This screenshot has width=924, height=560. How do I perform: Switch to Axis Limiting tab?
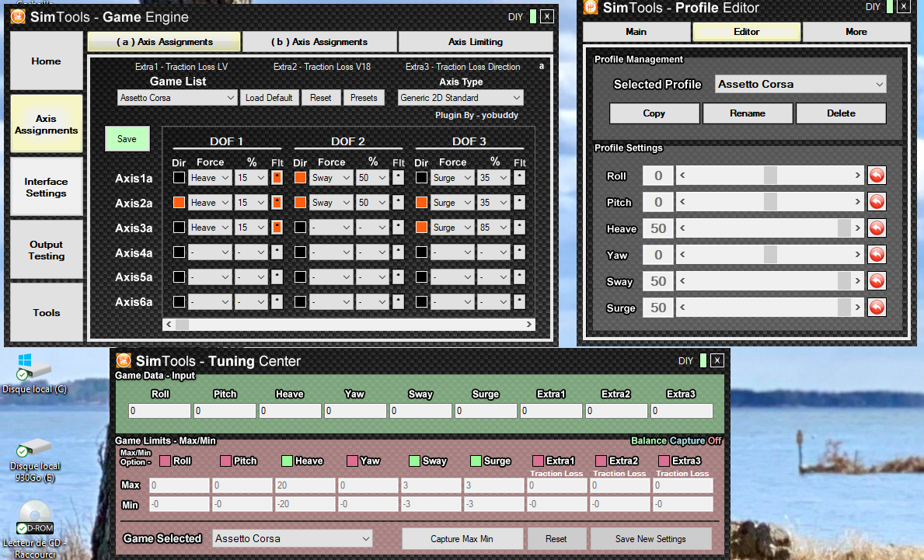[476, 42]
